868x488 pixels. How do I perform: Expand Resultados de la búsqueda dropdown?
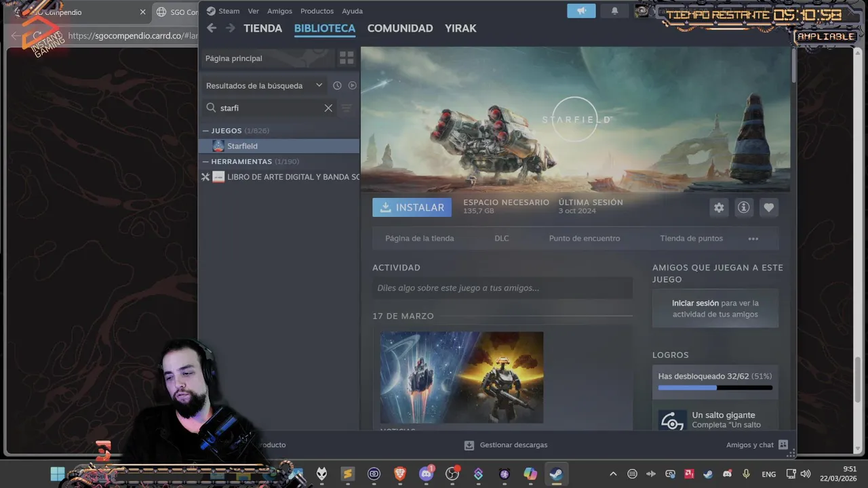point(319,85)
